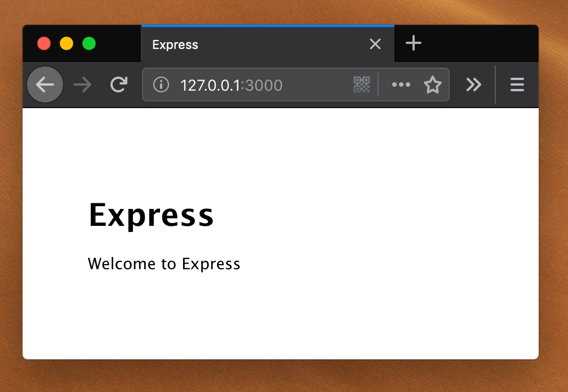Minimize the window with yellow button

point(66,43)
